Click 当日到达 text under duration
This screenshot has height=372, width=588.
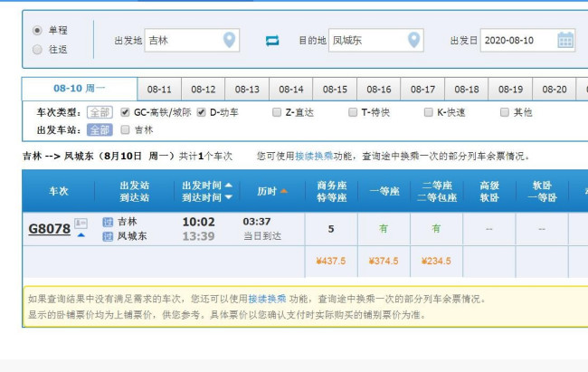262,236
